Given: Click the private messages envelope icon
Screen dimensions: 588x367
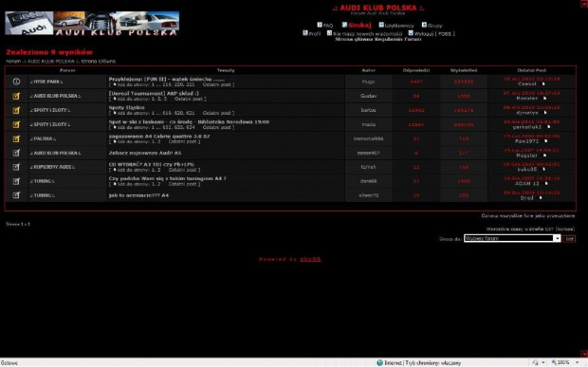Looking at the screenshot, I should (x=329, y=33).
